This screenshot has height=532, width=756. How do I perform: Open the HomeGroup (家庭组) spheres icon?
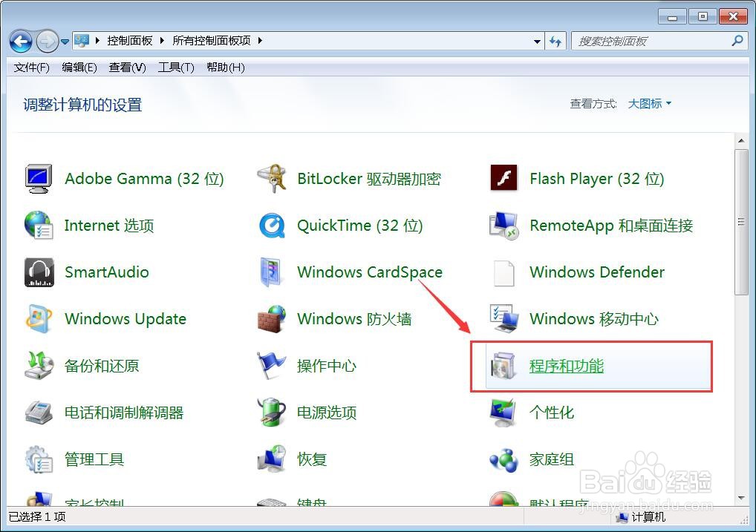[x=504, y=460]
